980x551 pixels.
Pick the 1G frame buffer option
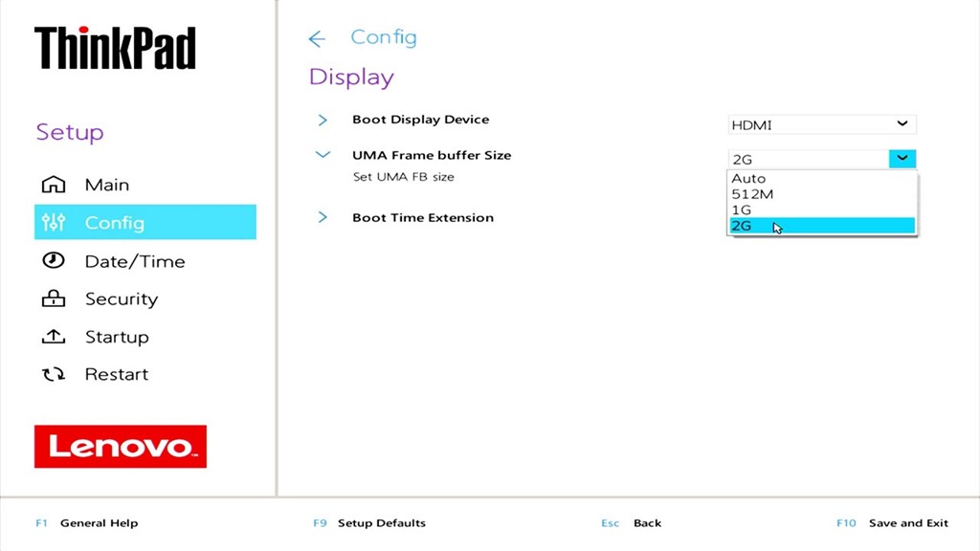[x=822, y=209]
